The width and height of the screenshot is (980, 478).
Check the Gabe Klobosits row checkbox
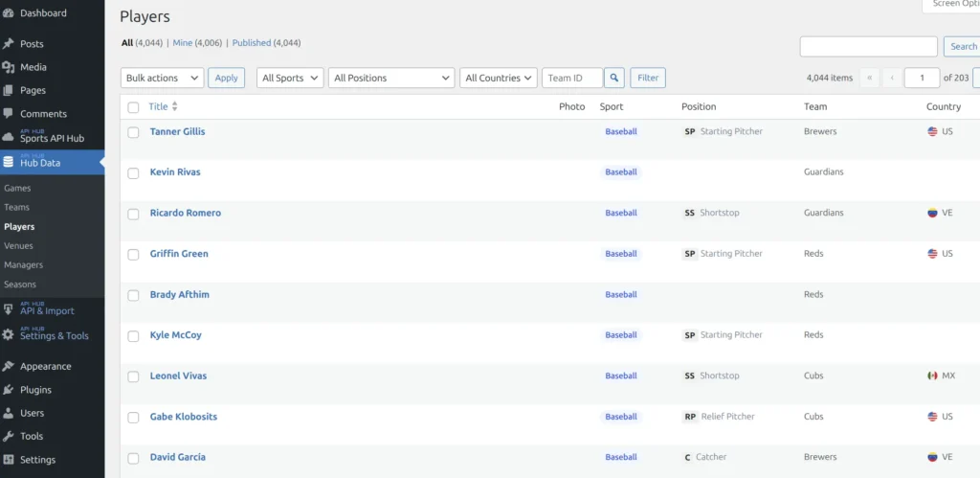point(133,418)
